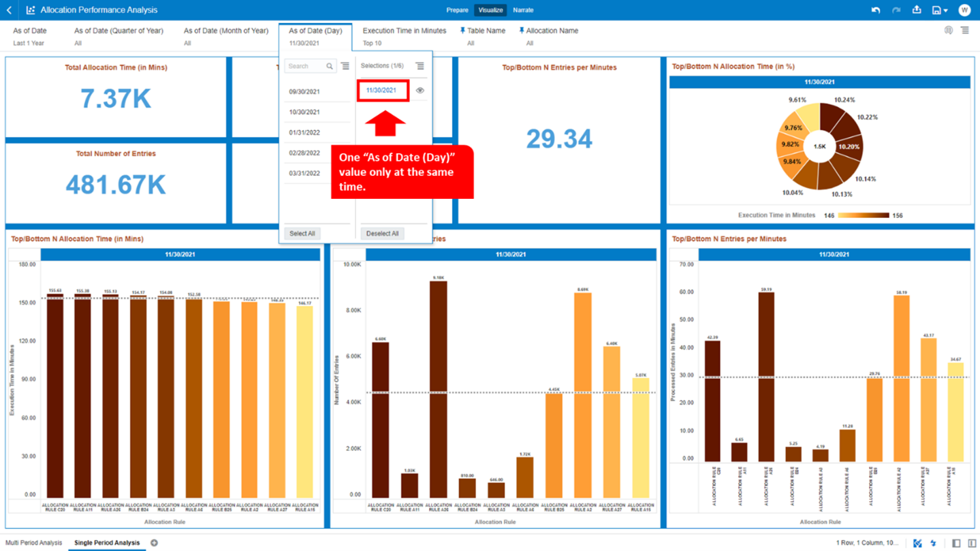This screenshot has width=980, height=551.
Task: Collapse the As of Date (Day) filter
Action: coord(315,36)
